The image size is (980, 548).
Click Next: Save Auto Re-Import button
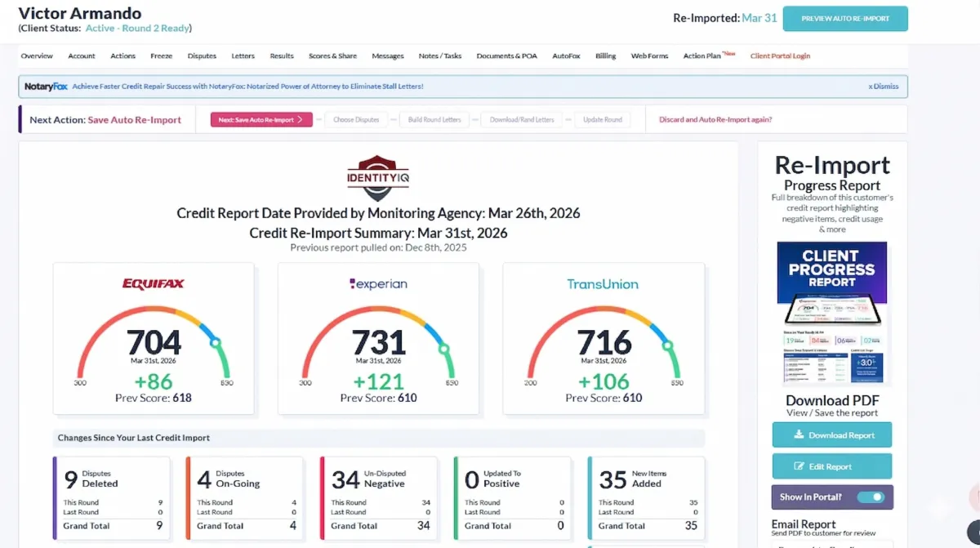(x=261, y=119)
